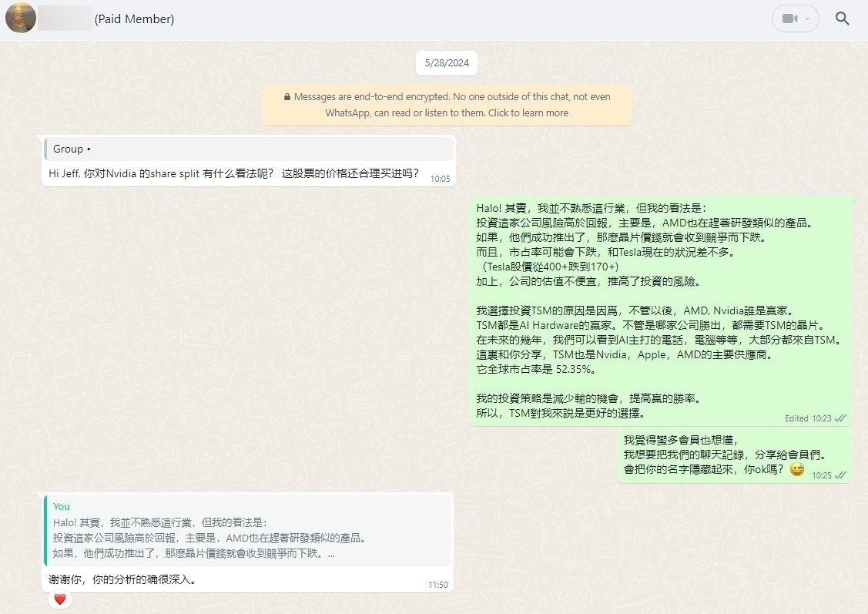Click the read checkmarks beside 10:23

pos(840,418)
